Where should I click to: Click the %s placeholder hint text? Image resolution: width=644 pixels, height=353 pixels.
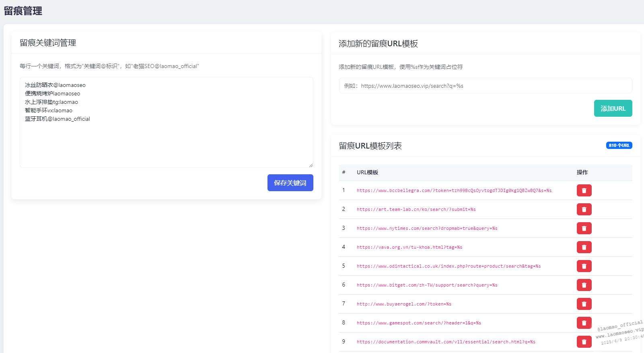401,67
